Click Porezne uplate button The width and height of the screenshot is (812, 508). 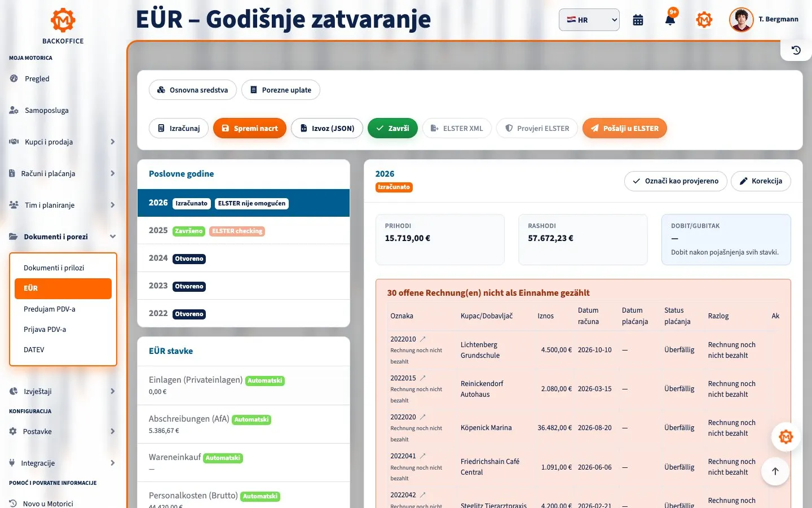(x=281, y=90)
